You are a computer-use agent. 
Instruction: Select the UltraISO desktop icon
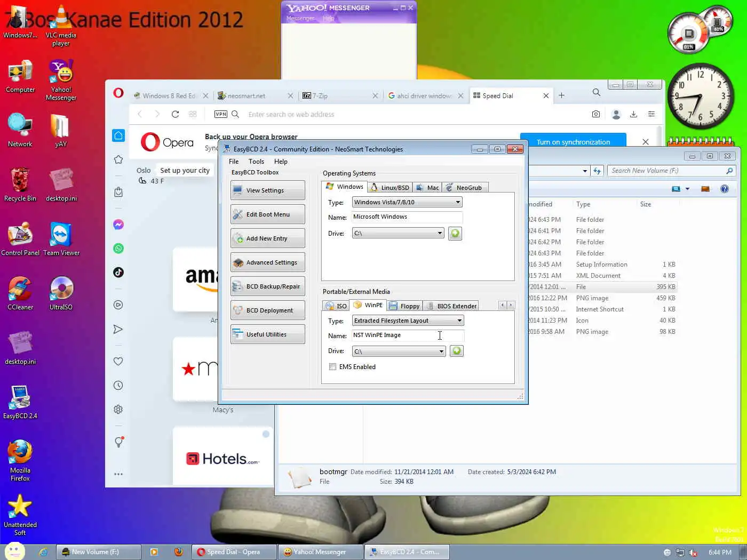[61, 293]
